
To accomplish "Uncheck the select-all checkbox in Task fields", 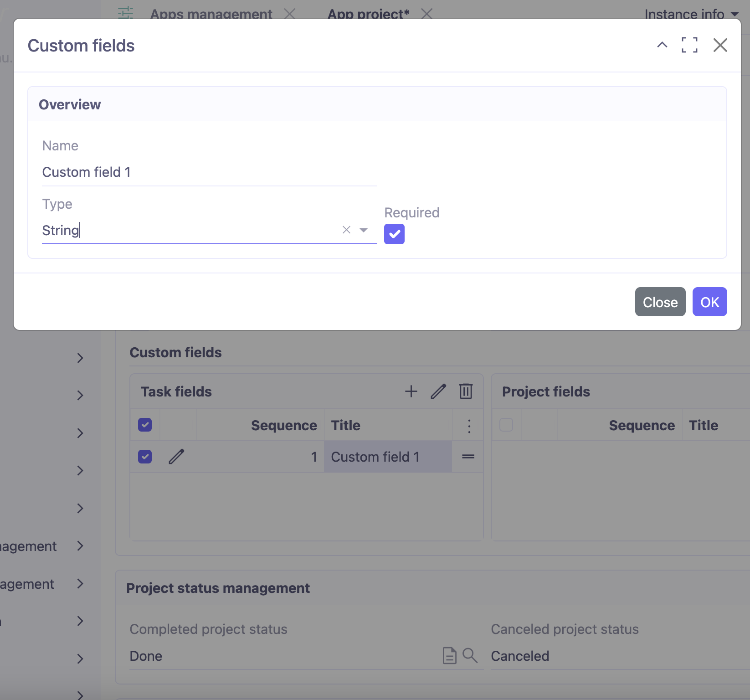I will [x=144, y=425].
